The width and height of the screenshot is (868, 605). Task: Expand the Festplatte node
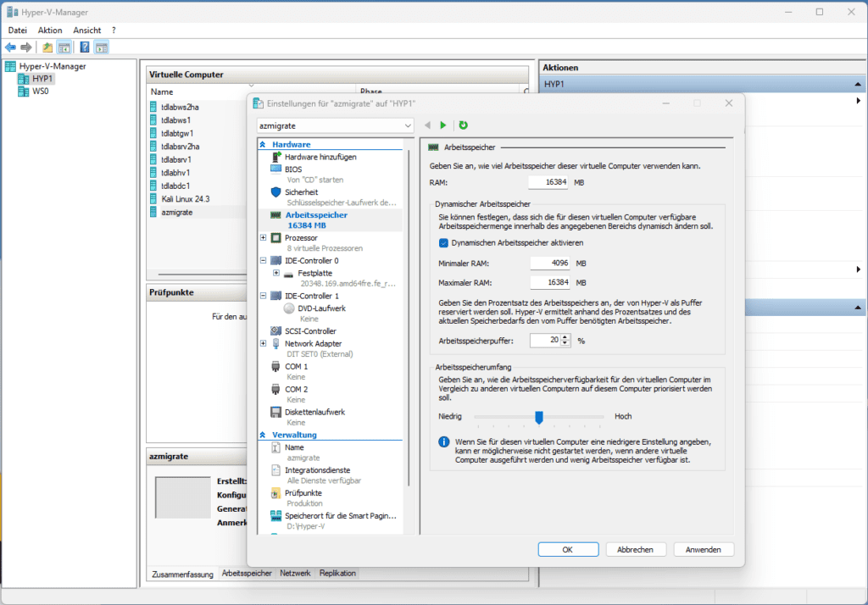point(276,273)
